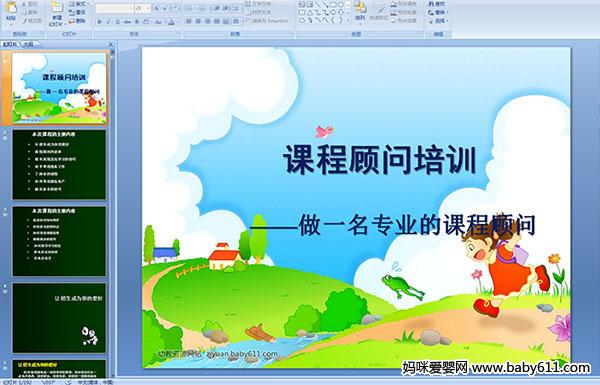Center the paragraph text

click(198, 21)
